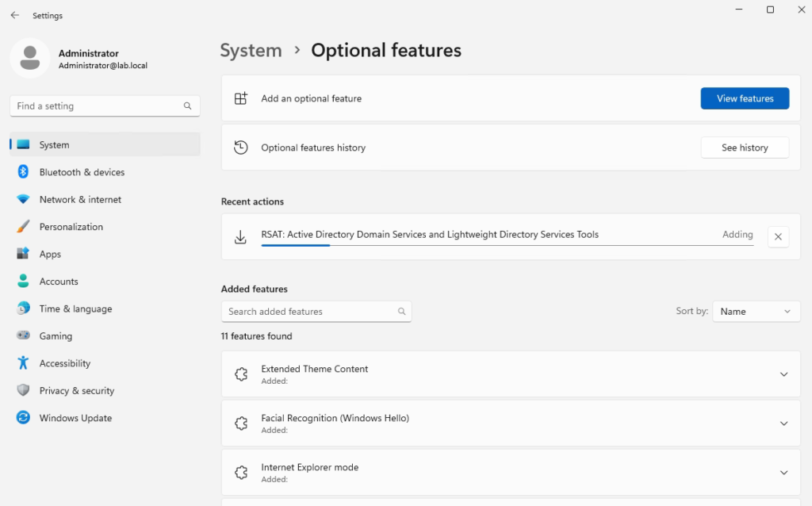
Task: Open Network & internet settings
Action: pyautogui.click(x=105, y=199)
